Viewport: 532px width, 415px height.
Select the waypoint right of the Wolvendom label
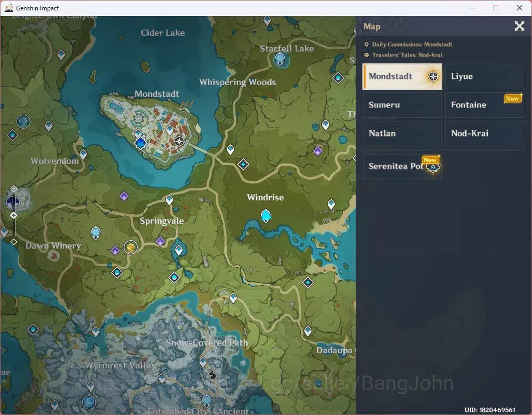pyautogui.click(x=83, y=155)
